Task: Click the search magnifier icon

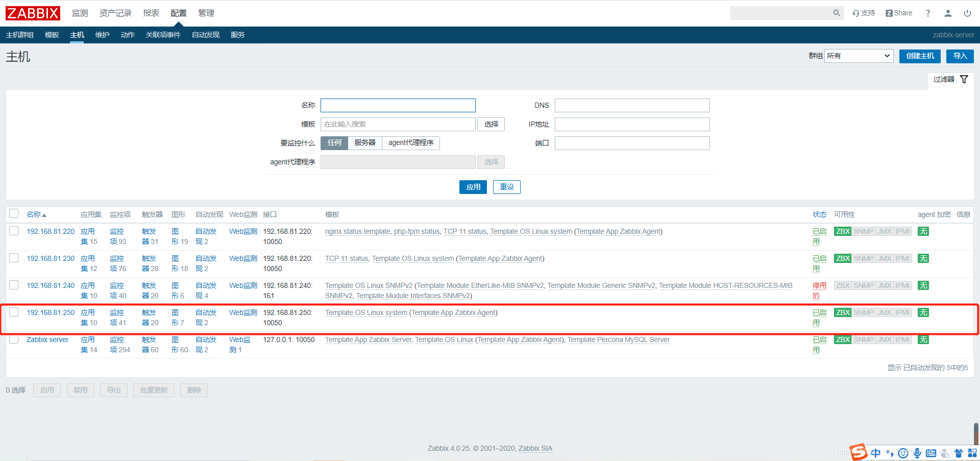Action: (x=837, y=13)
